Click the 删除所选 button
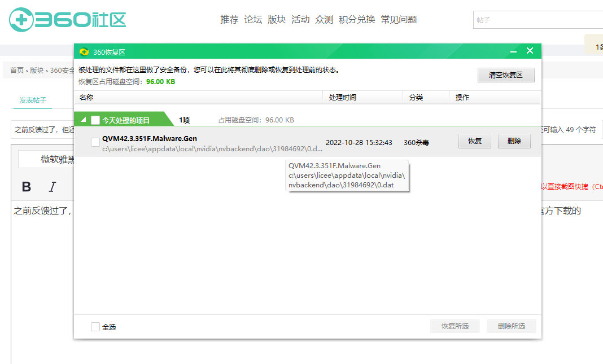This screenshot has width=603, height=364. point(511,326)
